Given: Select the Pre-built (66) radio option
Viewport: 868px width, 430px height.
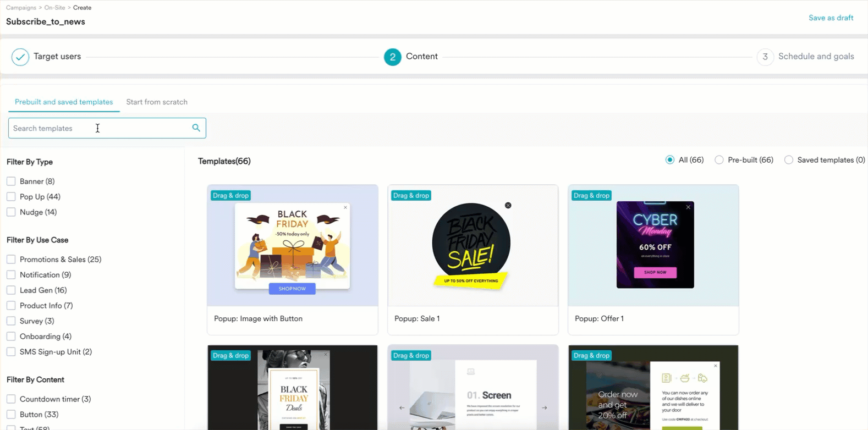Looking at the screenshot, I should coord(719,160).
